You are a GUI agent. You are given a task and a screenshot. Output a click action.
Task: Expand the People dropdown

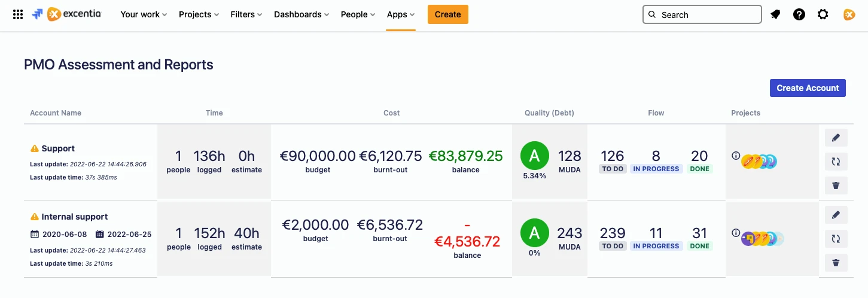point(358,14)
